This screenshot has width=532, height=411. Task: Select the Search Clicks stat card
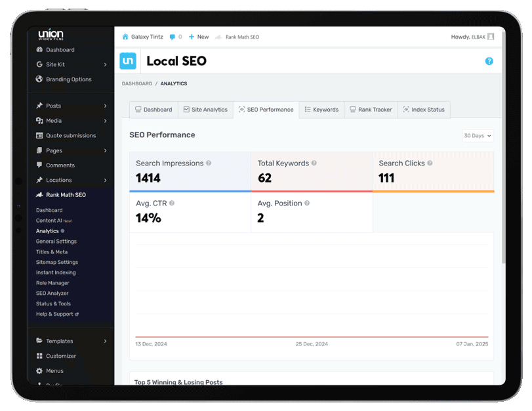point(433,172)
